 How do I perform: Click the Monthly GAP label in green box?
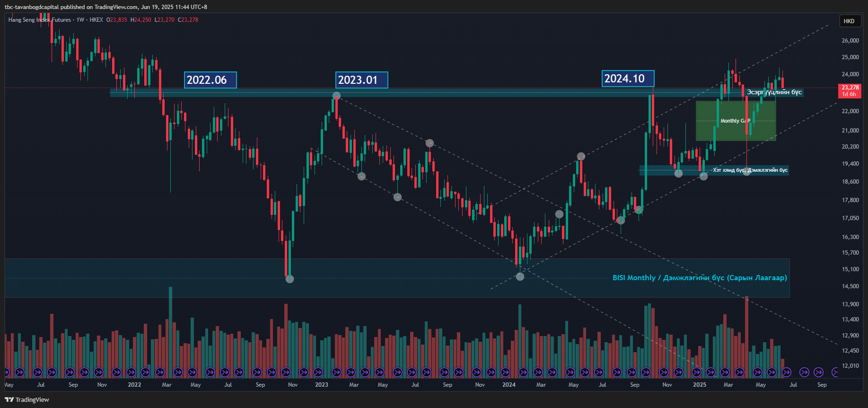click(x=735, y=121)
